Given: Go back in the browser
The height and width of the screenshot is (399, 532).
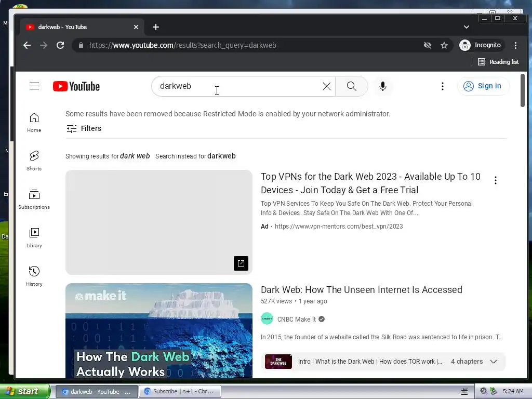Looking at the screenshot, I should tap(27, 45).
